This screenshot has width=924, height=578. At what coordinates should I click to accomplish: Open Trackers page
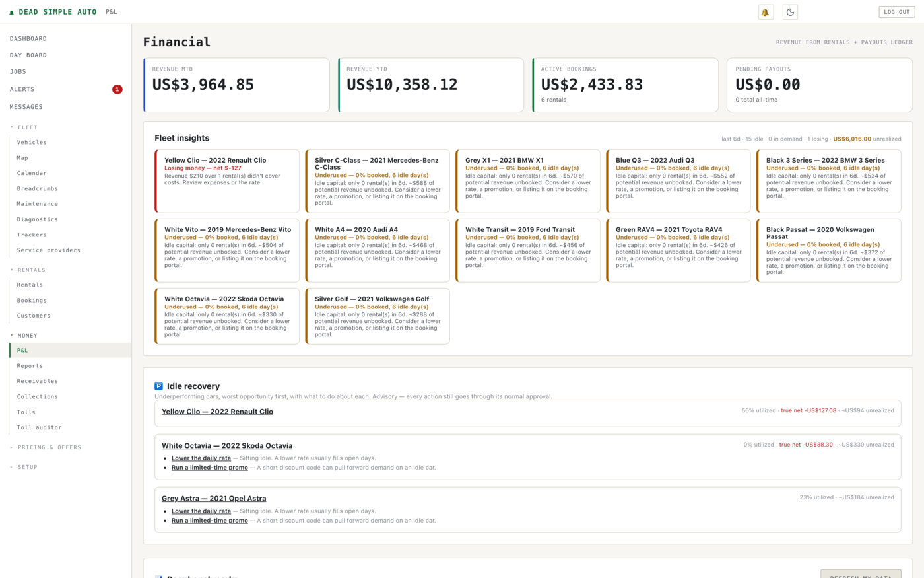click(70, 235)
